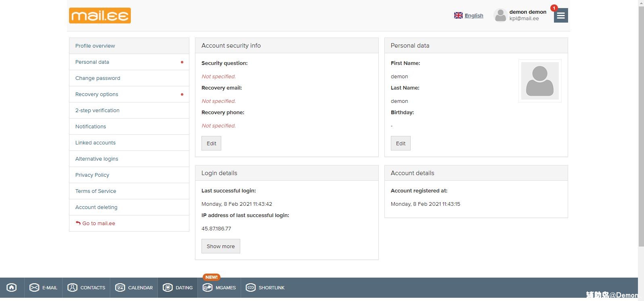
Task: Click the demon demon account name
Action: pos(528,12)
